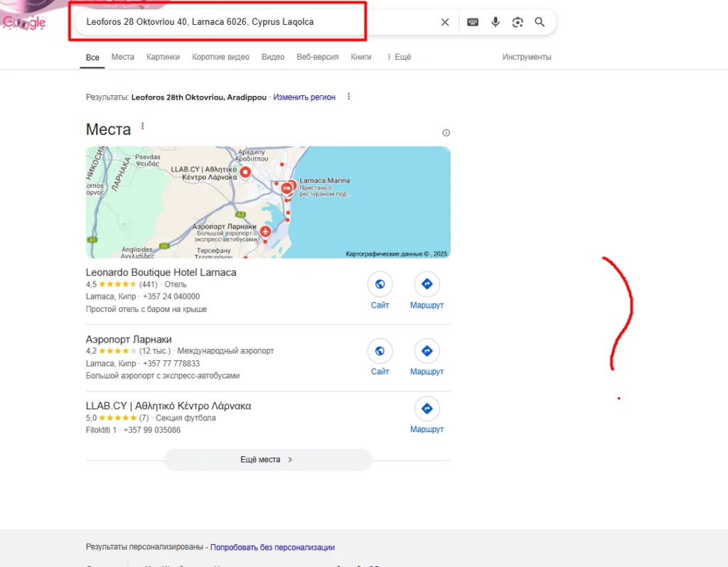
Task: Get route to Аэропорт Ларнаки
Action: tap(427, 351)
